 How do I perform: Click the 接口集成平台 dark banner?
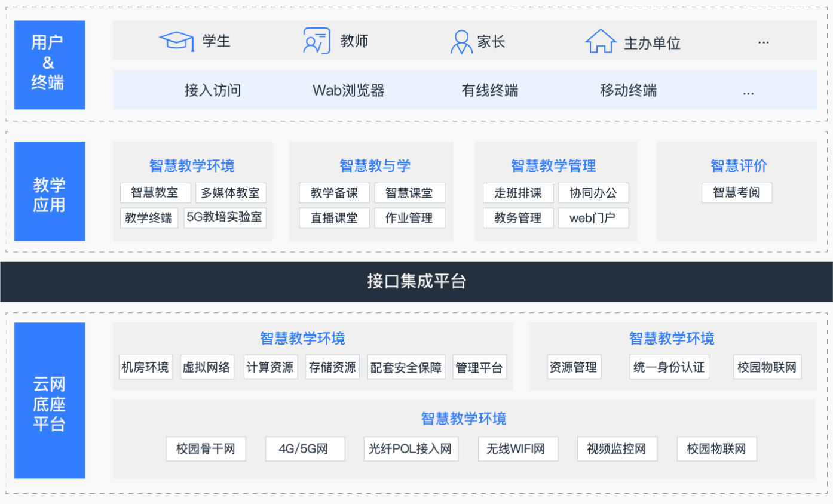(416, 281)
